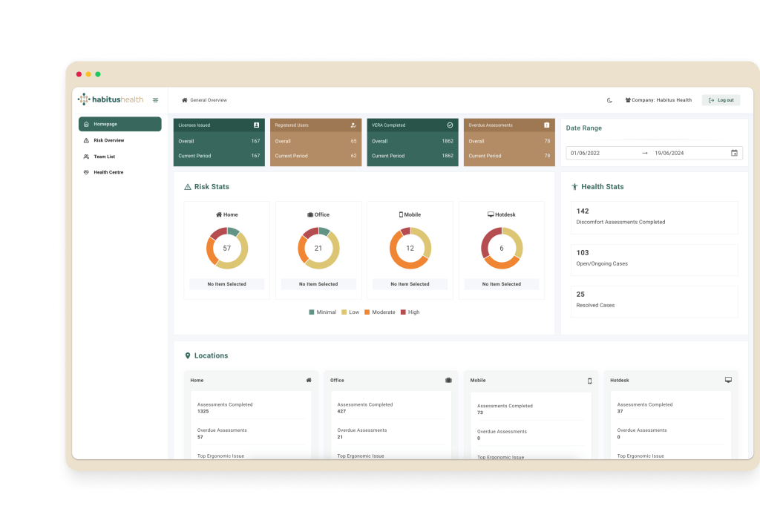Click Overdue Assessments Overall value 78
This screenshot has height=532, width=760.
point(547,141)
